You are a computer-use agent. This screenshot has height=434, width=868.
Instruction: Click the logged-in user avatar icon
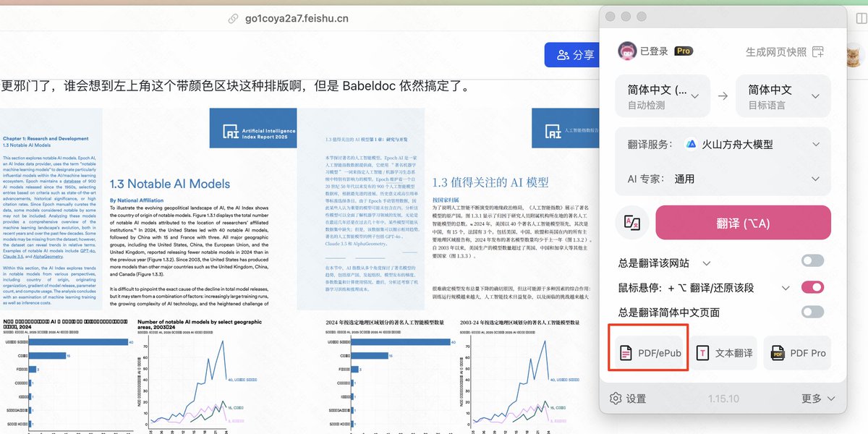pos(626,51)
